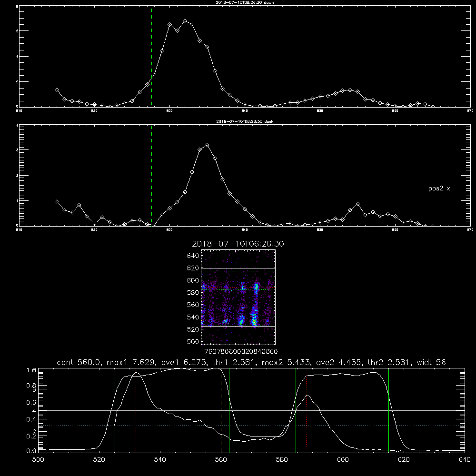Viewport: 476px width, 476px height.
Task: Click the "cent 560.0" statistic text
Action: [x=79, y=362]
